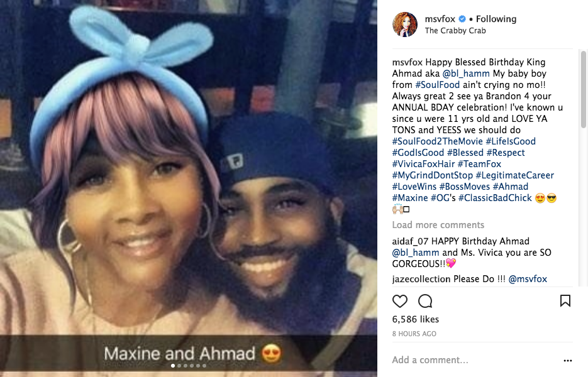Toggle the Following status button
The width and height of the screenshot is (588, 377).
[x=496, y=19]
